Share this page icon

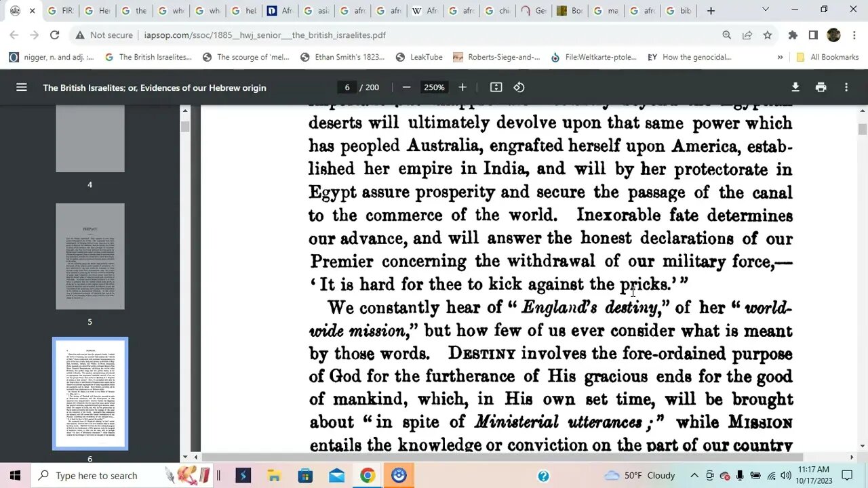point(747,35)
